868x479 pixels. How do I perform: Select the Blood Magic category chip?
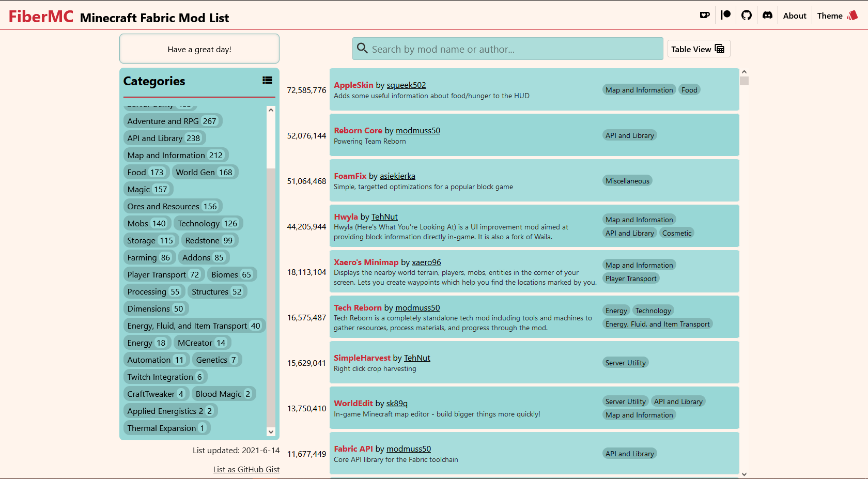(223, 394)
